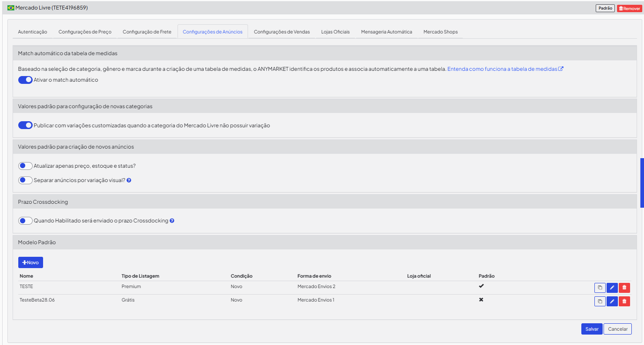Click checkmark in TESTE Padrão column
Viewport: 644px width, 345px height.
481,286
